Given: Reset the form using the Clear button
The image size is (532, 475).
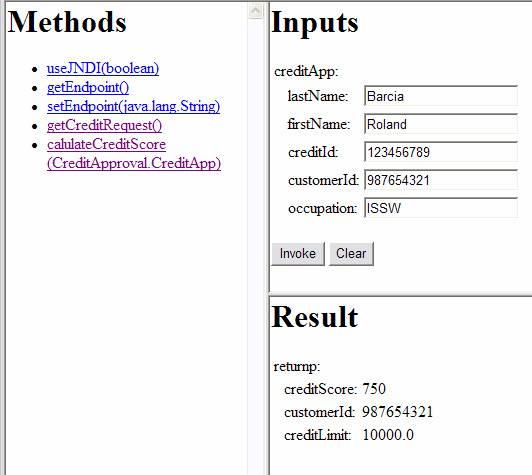Looking at the screenshot, I should 351,254.
